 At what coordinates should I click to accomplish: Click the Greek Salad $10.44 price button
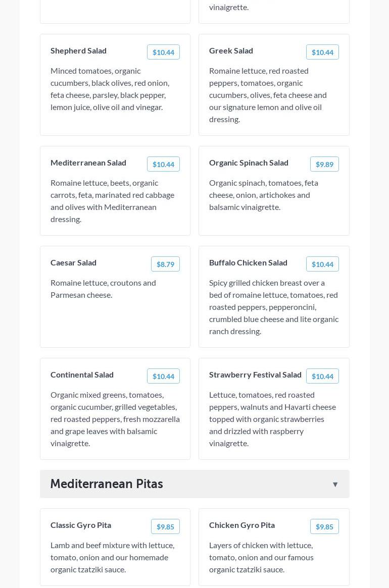(x=322, y=52)
